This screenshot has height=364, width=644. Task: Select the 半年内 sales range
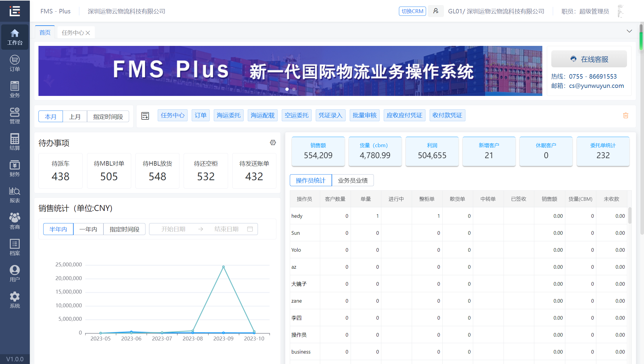pos(58,229)
